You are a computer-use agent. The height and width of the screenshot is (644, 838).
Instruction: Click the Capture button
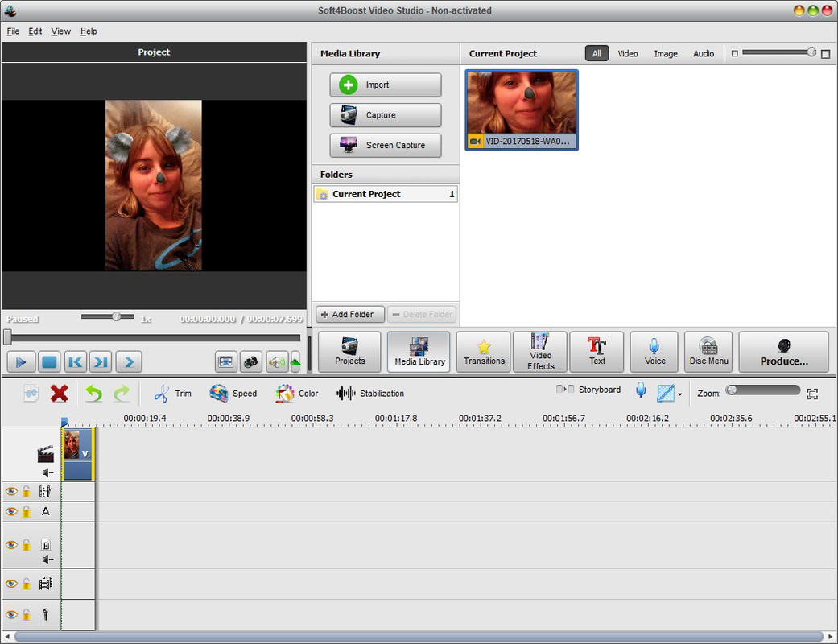click(386, 115)
